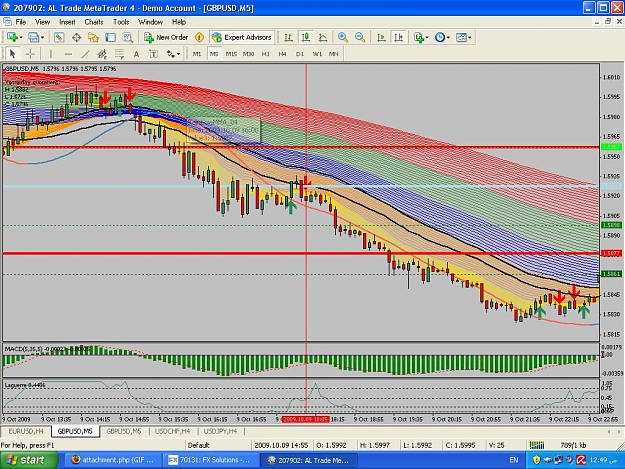
Task: Click the red Kaspersky tray icon
Action: tap(581, 460)
